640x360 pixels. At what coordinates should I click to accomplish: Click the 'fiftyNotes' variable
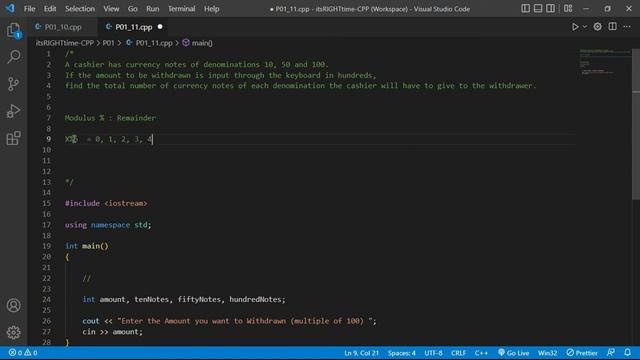[x=199, y=299]
